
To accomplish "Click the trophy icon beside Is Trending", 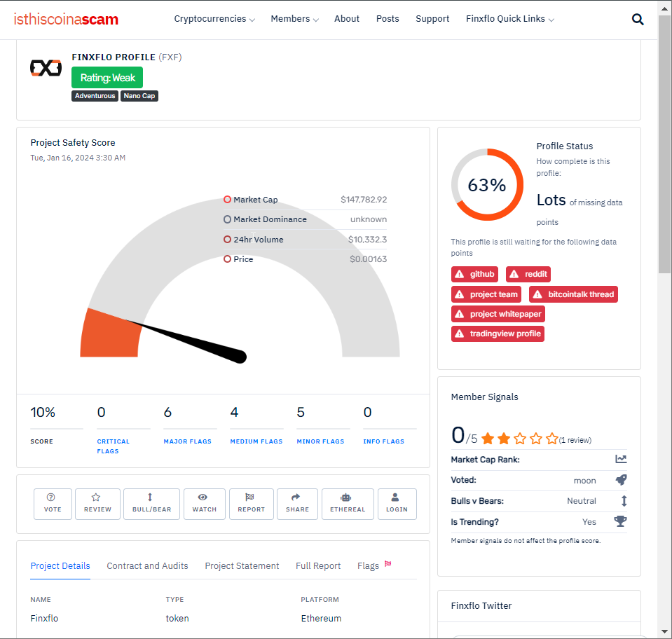I will click(x=620, y=521).
